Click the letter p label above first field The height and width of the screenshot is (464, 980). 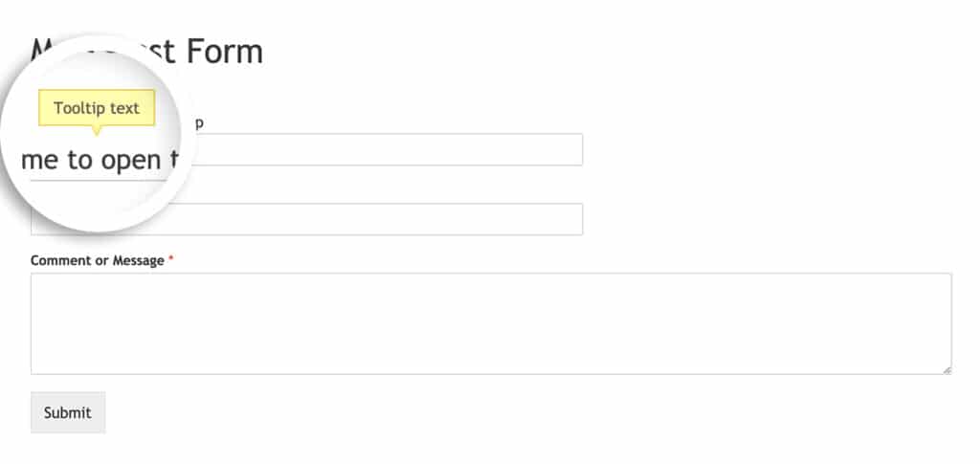click(199, 123)
